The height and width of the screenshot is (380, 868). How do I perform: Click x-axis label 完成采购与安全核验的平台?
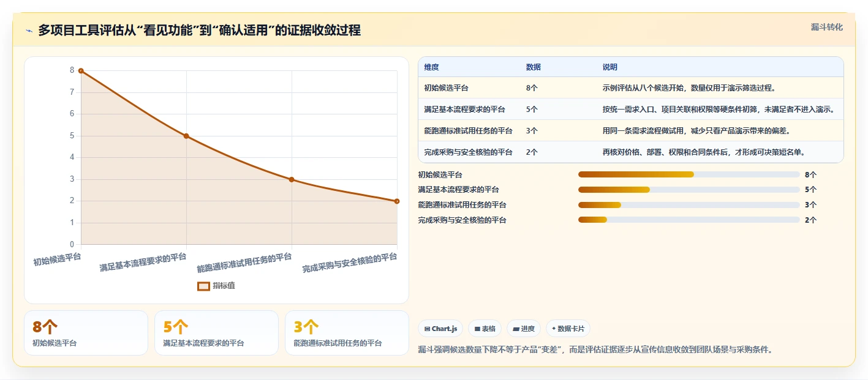click(x=350, y=263)
